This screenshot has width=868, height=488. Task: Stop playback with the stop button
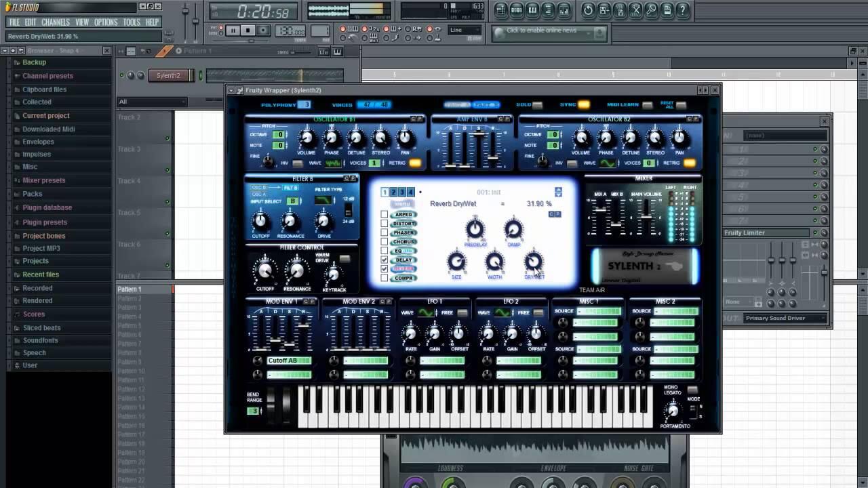pos(248,30)
